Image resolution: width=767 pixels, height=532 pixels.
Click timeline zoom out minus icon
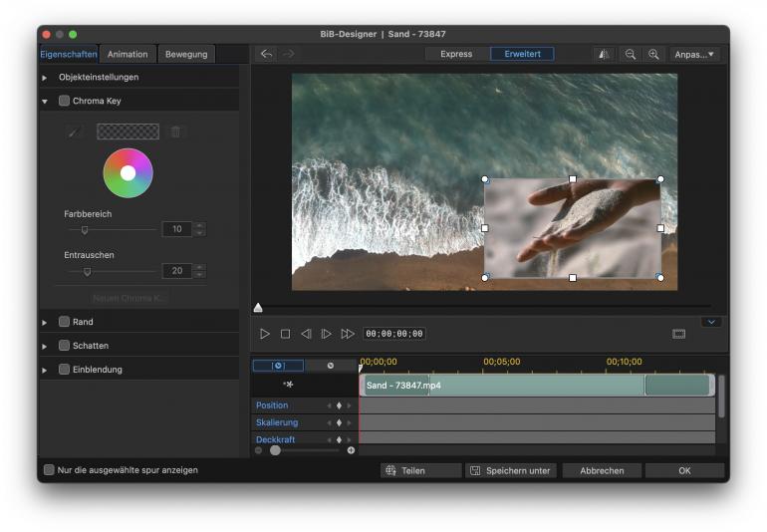click(258, 450)
